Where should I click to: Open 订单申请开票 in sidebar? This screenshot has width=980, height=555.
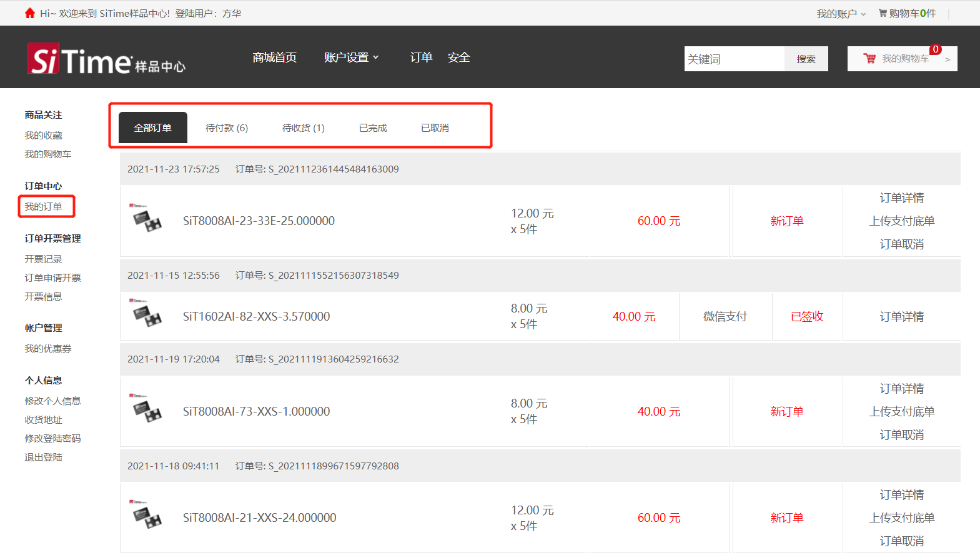click(x=53, y=278)
